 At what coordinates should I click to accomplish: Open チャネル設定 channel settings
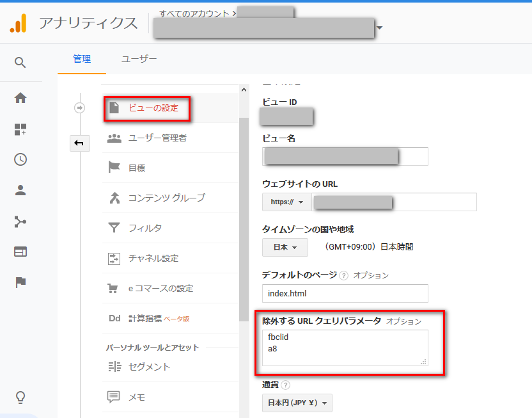[x=170, y=259]
